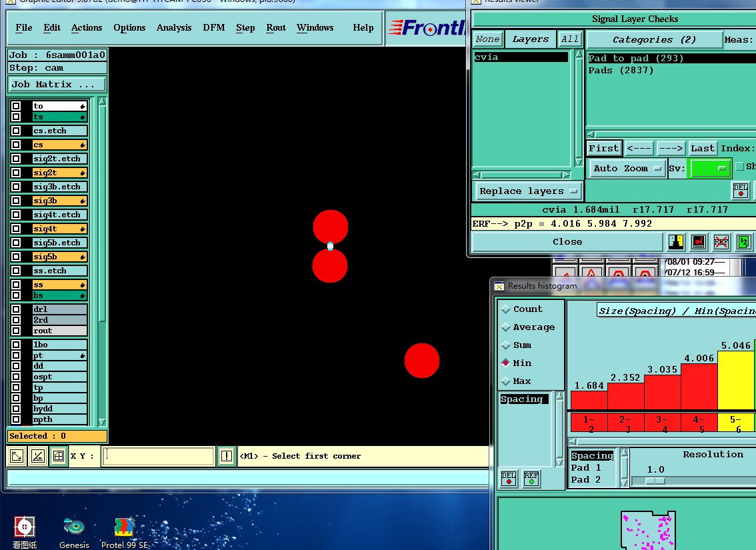Click the green '12' page icon in Results viewer
Image resolution: width=756 pixels, height=550 pixels.
(x=743, y=241)
